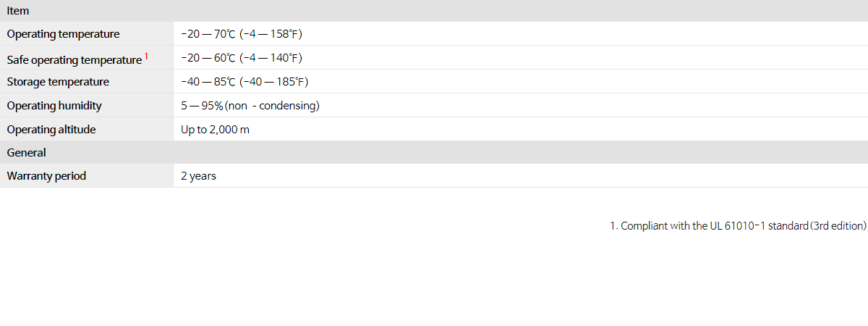The image size is (868, 326).
Task: Click the −20 — 60℃ safe range value
Action: [x=208, y=58]
